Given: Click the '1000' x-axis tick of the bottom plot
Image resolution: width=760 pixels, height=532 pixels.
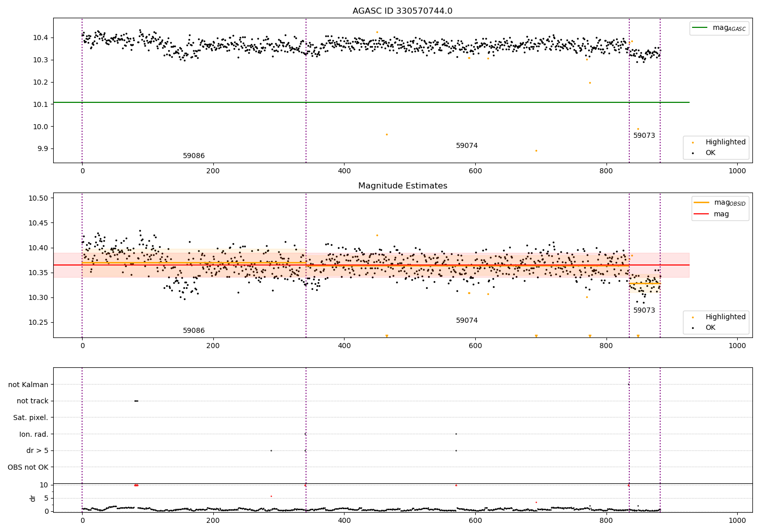Looking at the screenshot, I should pyautogui.click(x=737, y=521).
